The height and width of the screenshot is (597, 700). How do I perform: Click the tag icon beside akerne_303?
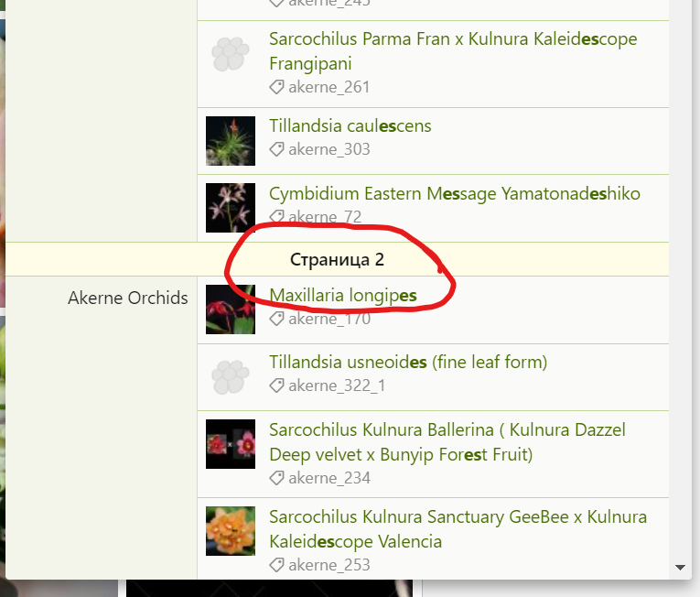pos(276,149)
